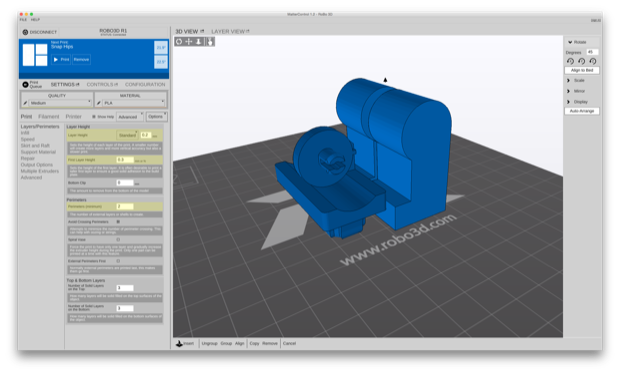Select the rotate view tool icon
This screenshot has width=620, height=374.
click(179, 42)
